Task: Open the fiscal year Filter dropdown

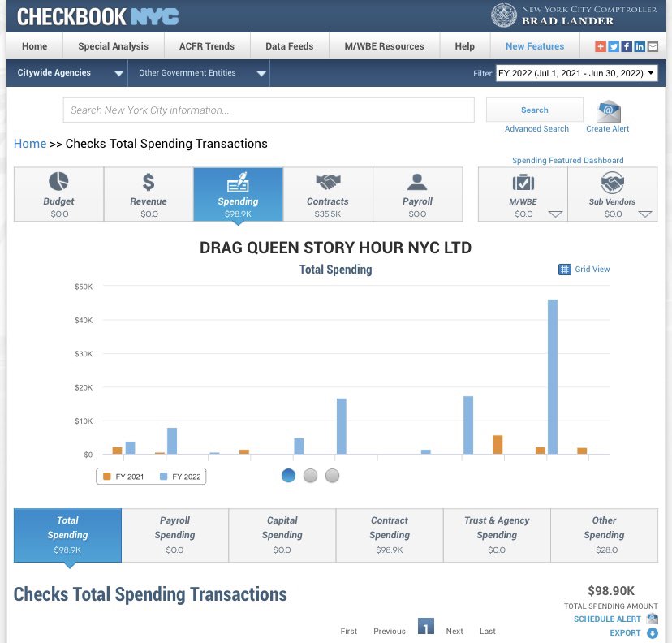Action: click(x=576, y=73)
